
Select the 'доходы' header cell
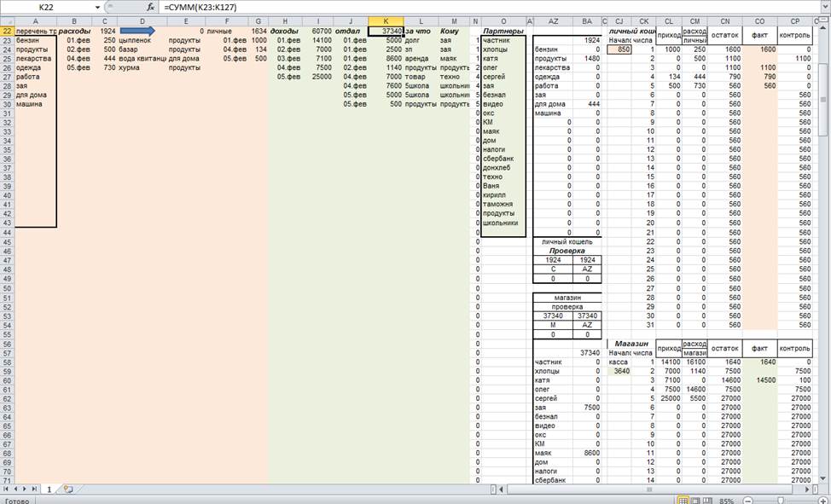click(285, 32)
